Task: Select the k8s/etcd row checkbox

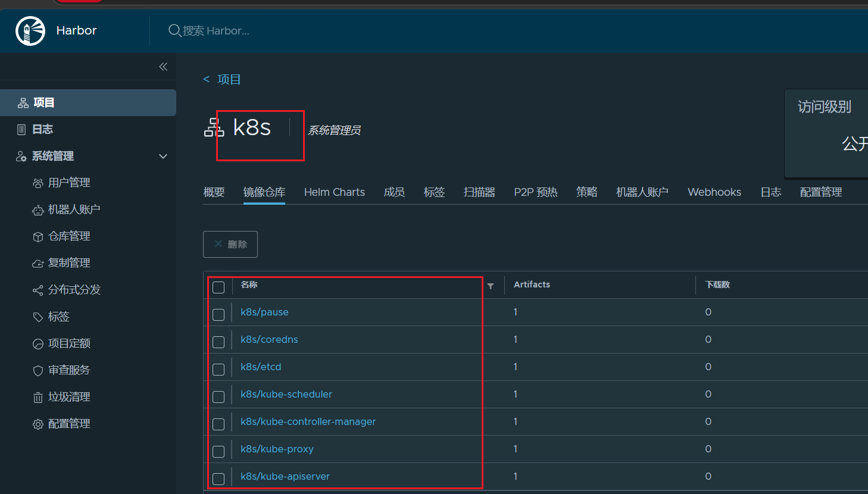Action: pos(218,370)
